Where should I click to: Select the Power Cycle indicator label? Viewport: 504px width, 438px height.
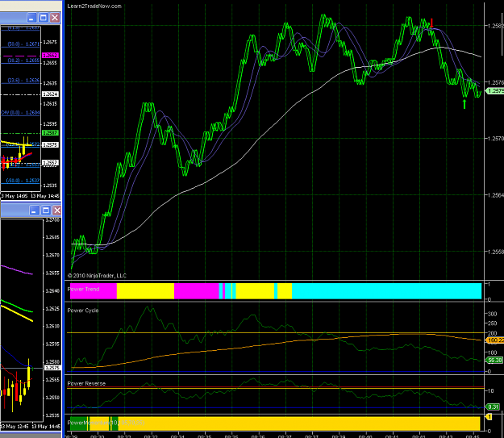pyautogui.click(x=83, y=311)
